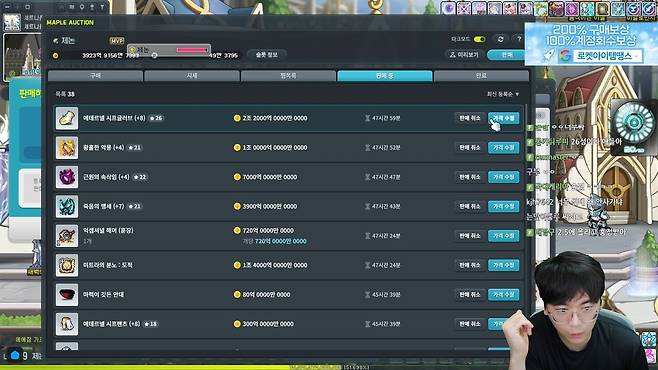Click the 죽음의 맹세 item icon
This screenshot has height=370, width=658.
pos(67,206)
